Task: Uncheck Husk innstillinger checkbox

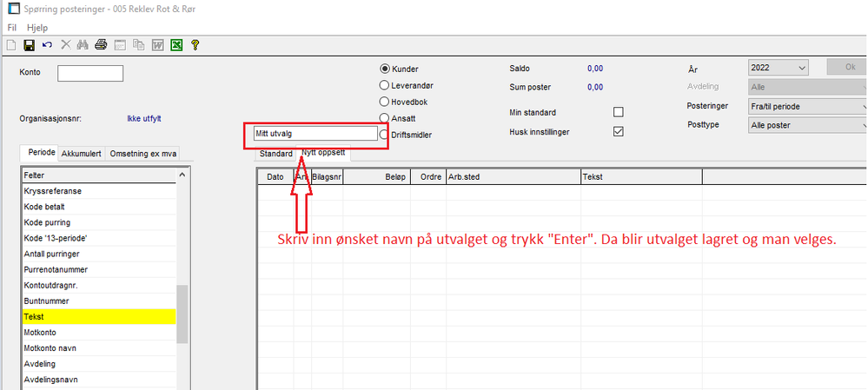Action: coord(619,132)
